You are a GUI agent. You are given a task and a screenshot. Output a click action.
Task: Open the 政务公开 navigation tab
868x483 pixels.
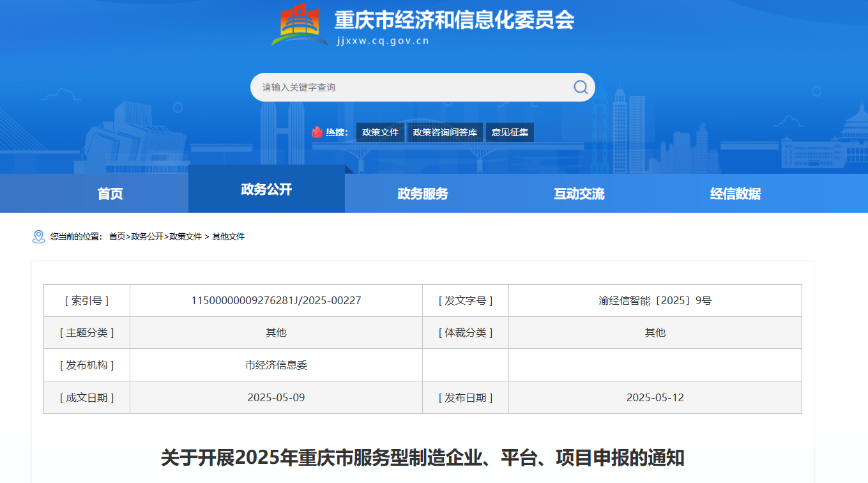pos(266,189)
